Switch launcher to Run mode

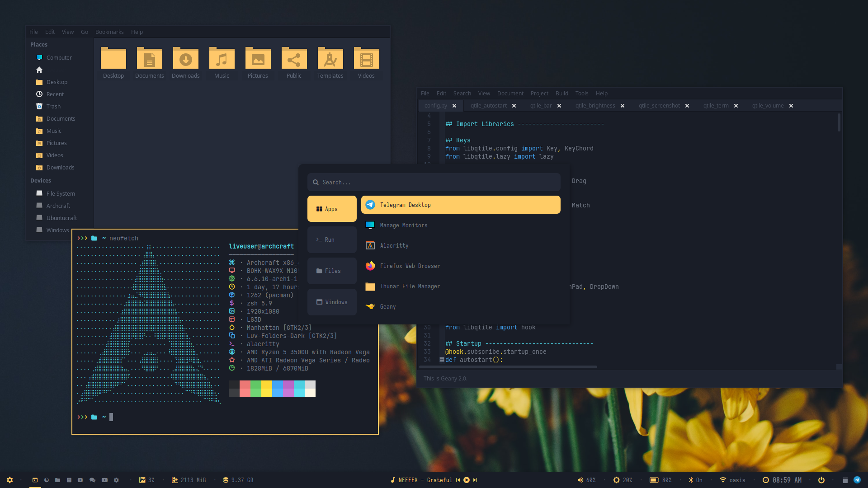(x=332, y=240)
